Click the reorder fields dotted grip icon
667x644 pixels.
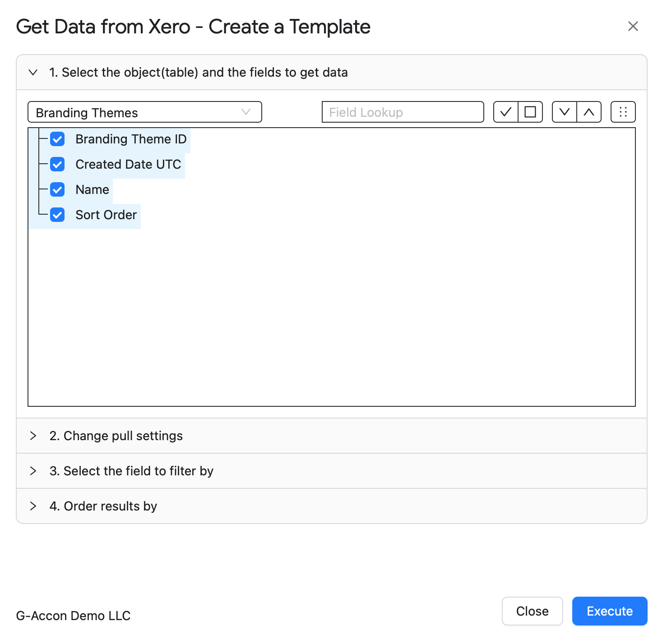pos(623,112)
